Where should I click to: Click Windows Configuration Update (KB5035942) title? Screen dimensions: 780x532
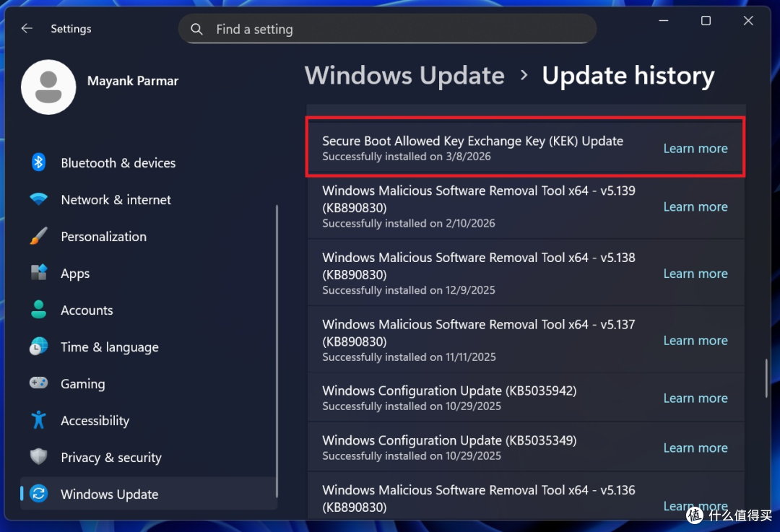[x=449, y=391]
